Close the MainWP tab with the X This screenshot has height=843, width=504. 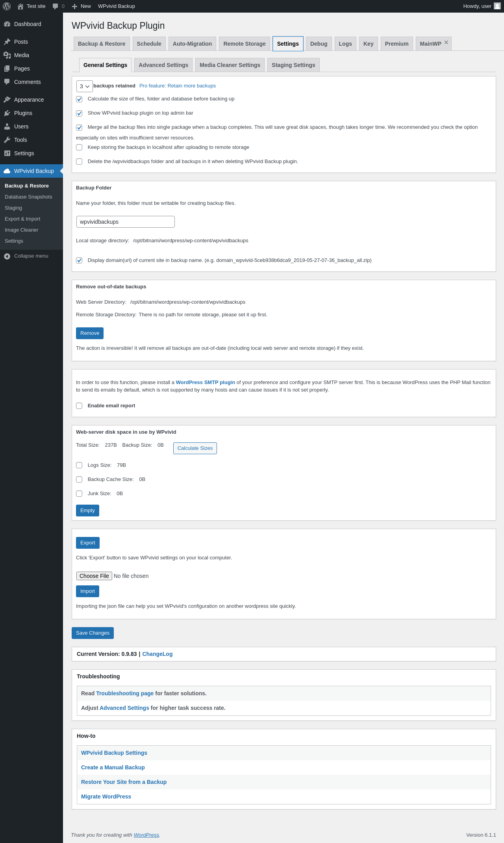(446, 42)
